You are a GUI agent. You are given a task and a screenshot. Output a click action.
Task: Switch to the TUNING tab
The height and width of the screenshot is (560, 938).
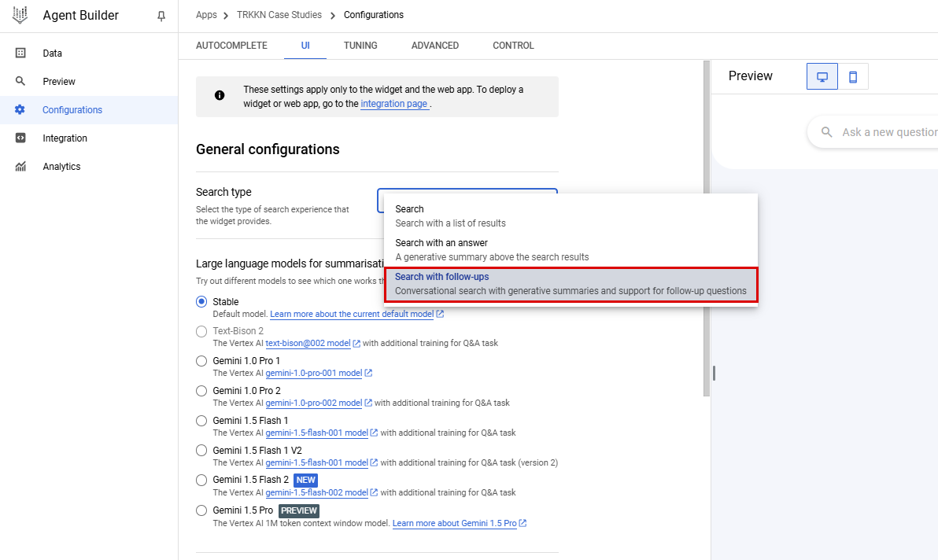pyautogui.click(x=360, y=46)
